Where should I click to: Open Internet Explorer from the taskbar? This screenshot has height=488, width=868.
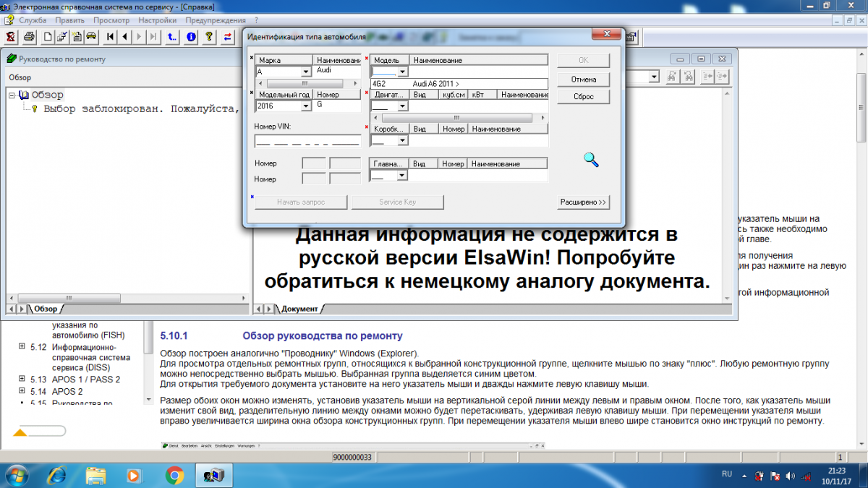57,475
